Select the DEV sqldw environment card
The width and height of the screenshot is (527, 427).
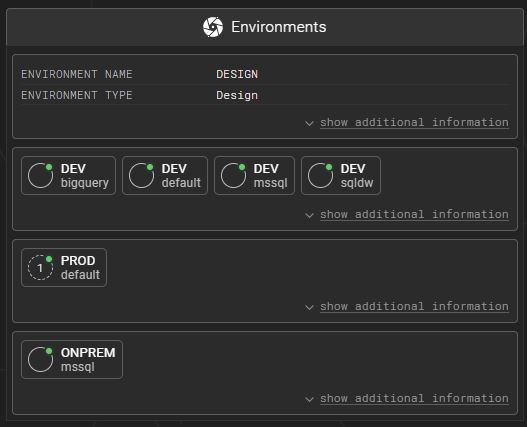tap(341, 176)
